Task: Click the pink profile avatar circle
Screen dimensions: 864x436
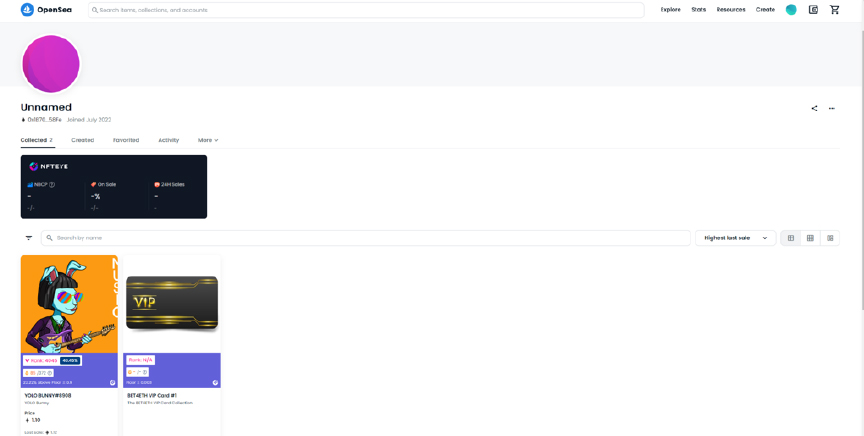Action: [x=51, y=64]
